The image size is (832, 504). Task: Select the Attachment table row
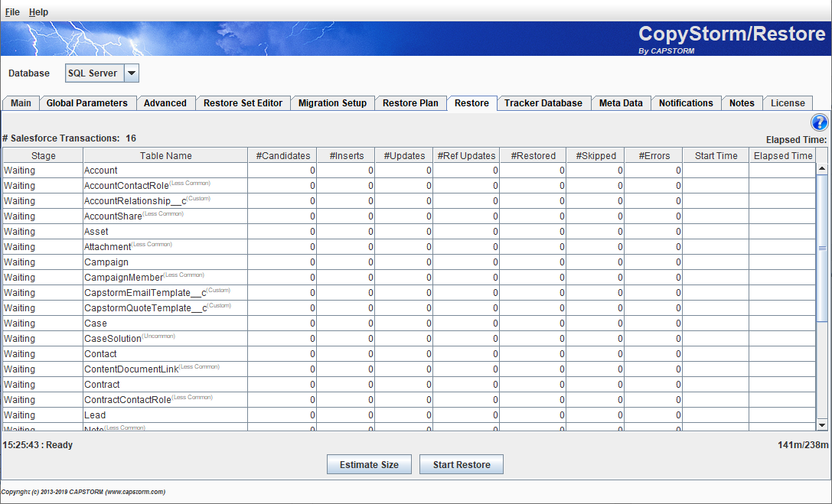tap(409, 247)
